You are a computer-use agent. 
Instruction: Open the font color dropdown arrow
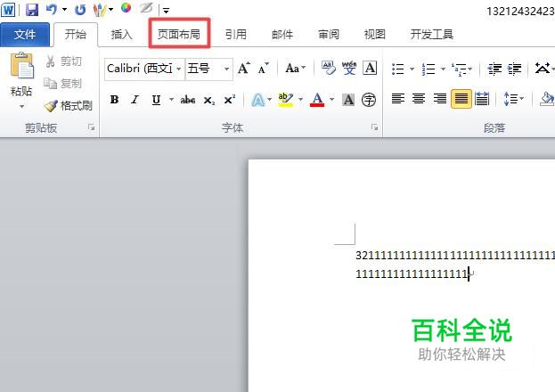coord(331,100)
